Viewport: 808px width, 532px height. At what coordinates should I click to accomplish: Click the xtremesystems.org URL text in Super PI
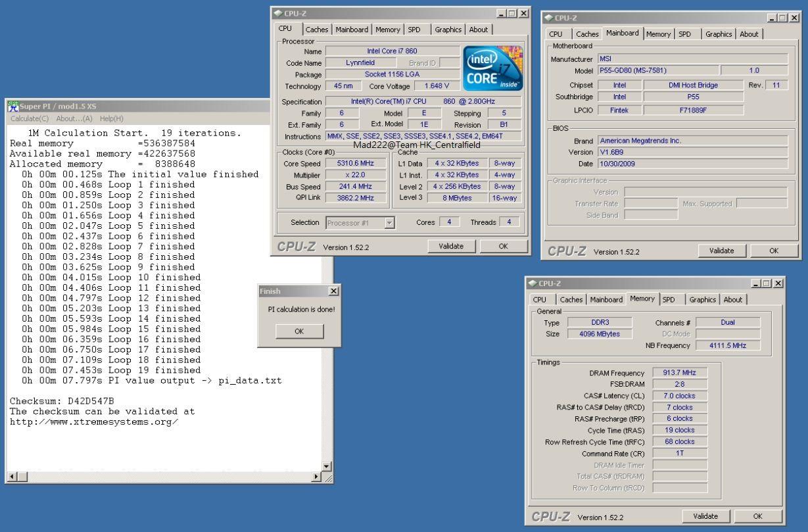pos(94,422)
